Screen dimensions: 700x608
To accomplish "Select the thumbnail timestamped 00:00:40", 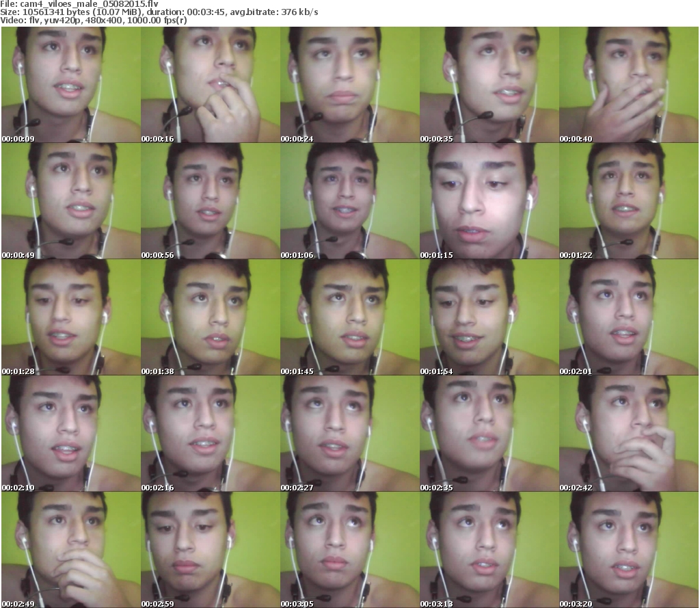I will point(629,85).
